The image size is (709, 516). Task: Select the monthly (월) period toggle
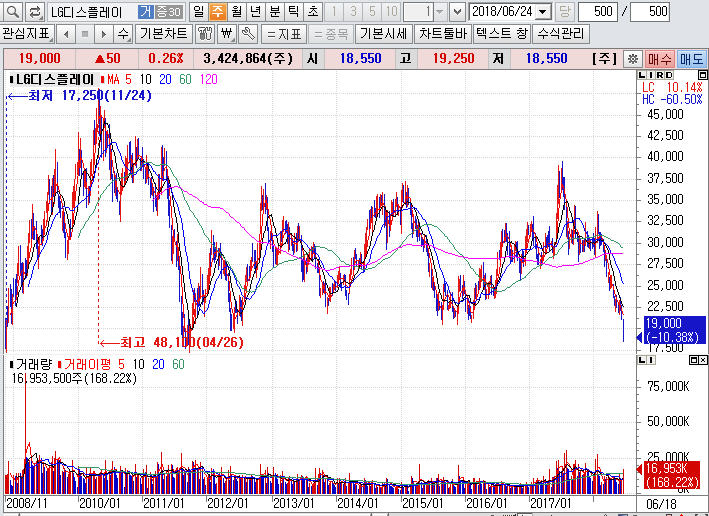tap(236, 11)
